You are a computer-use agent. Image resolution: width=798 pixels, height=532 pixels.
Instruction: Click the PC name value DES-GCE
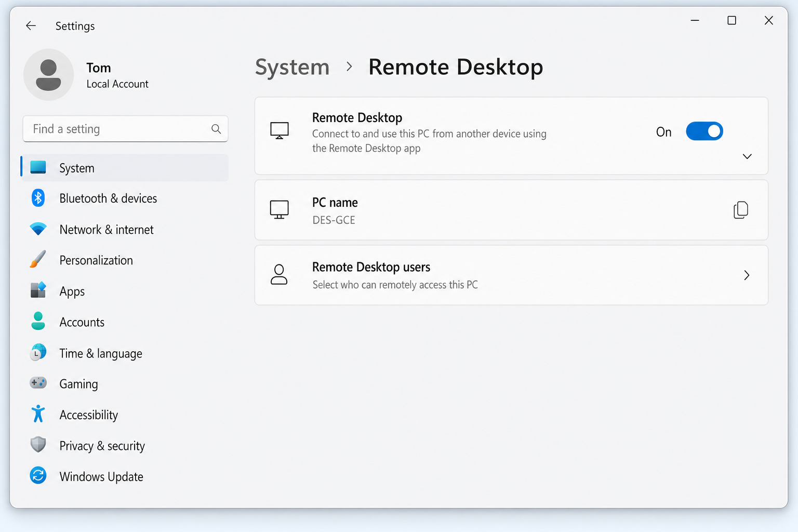[334, 220]
